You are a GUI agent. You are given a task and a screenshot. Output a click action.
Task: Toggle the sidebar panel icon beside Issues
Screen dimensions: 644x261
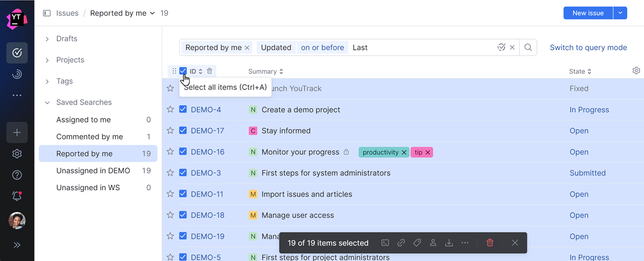[47, 13]
